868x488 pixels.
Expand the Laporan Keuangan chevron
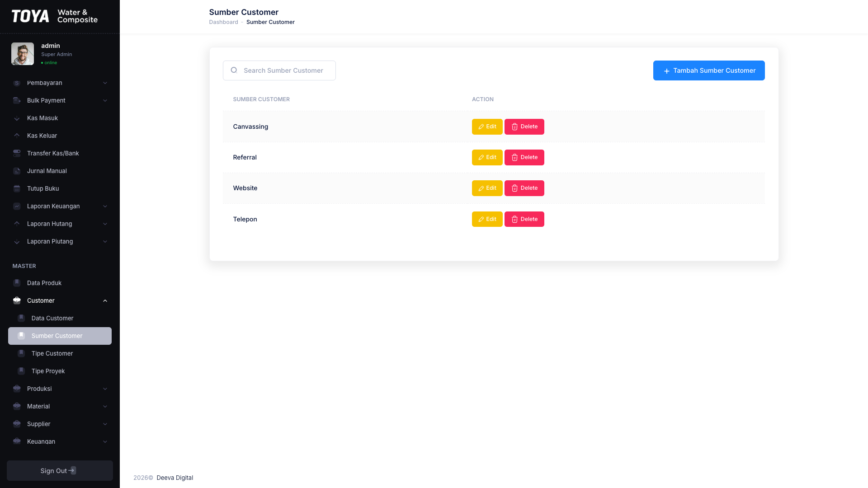click(x=105, y=206)
